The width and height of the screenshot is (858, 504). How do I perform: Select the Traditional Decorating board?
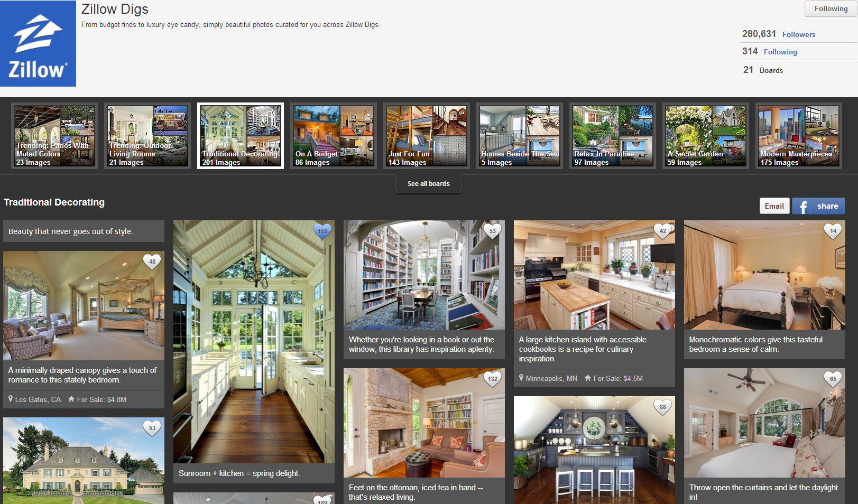click(241, 136)
